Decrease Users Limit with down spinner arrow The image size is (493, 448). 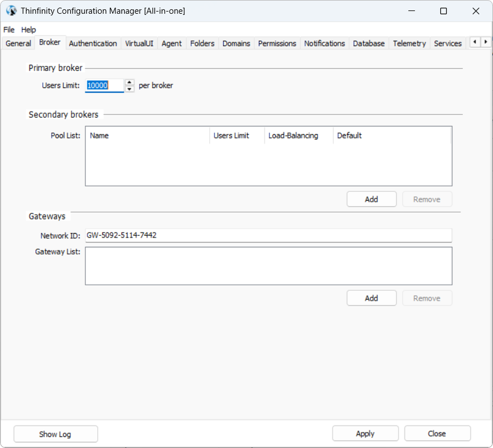[x=130, y=89]
